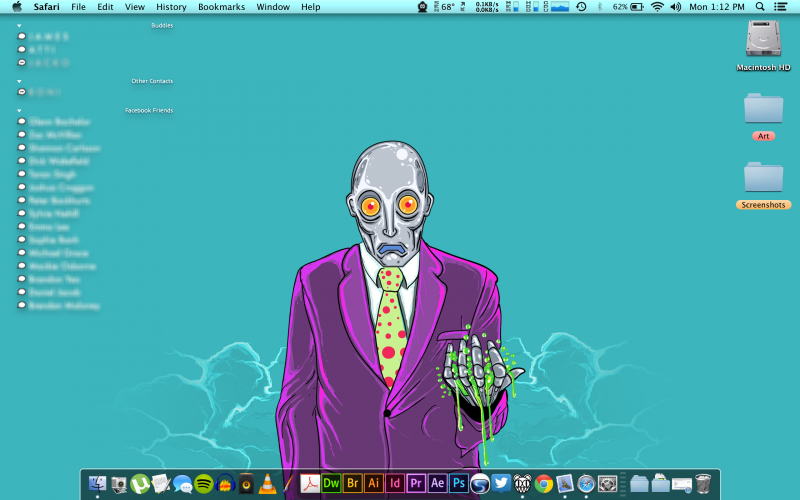
Task: Launch Illustrator (Ai) from dock
Action: 373,483
